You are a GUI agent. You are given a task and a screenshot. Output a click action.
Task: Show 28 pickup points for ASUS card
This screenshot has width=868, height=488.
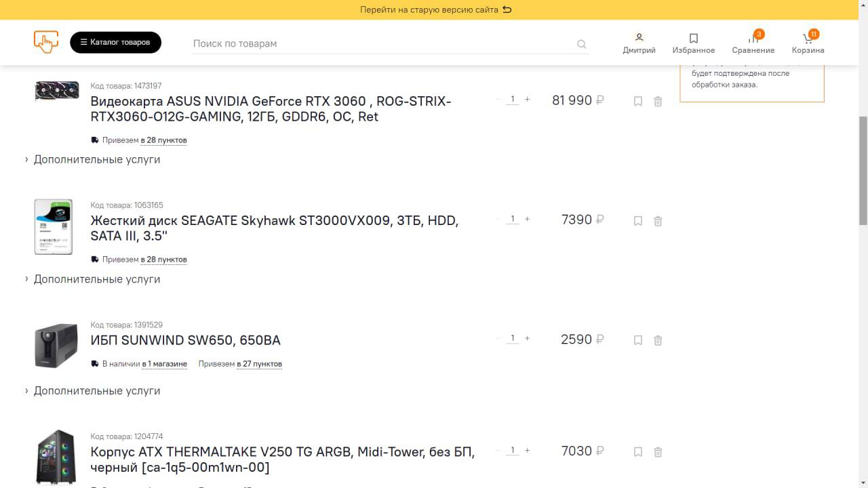(163, 140)
